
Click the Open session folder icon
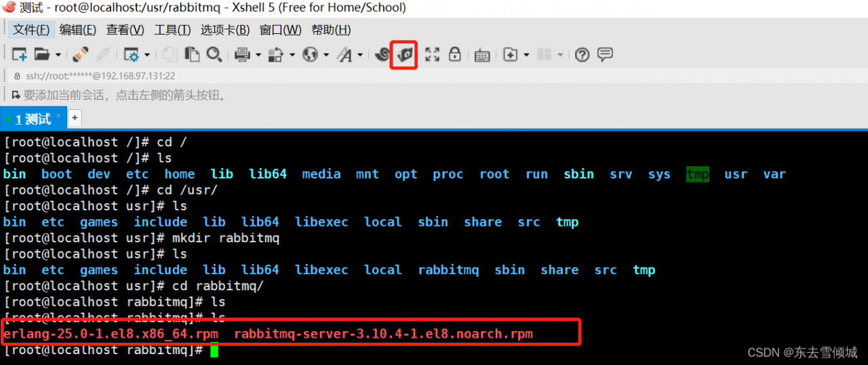[x=42, y=55]
